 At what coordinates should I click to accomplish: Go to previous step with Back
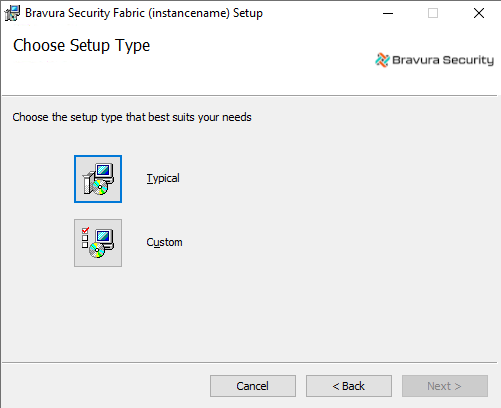click(x=349, y=386)
